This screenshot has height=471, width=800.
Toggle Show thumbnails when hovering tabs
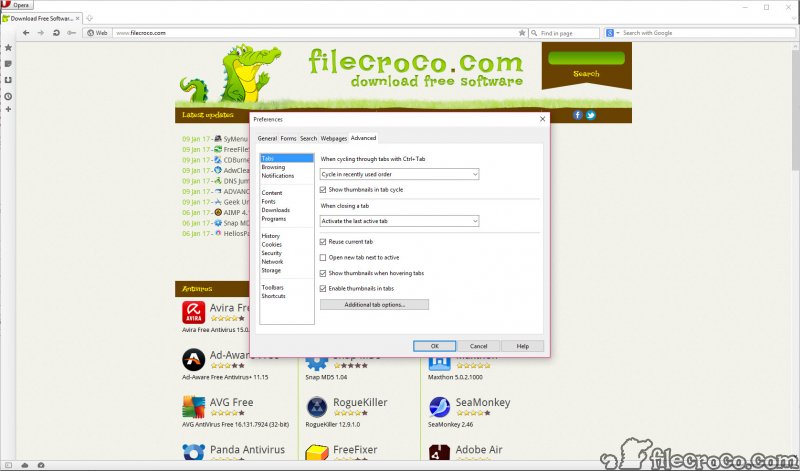click(323, 273)
